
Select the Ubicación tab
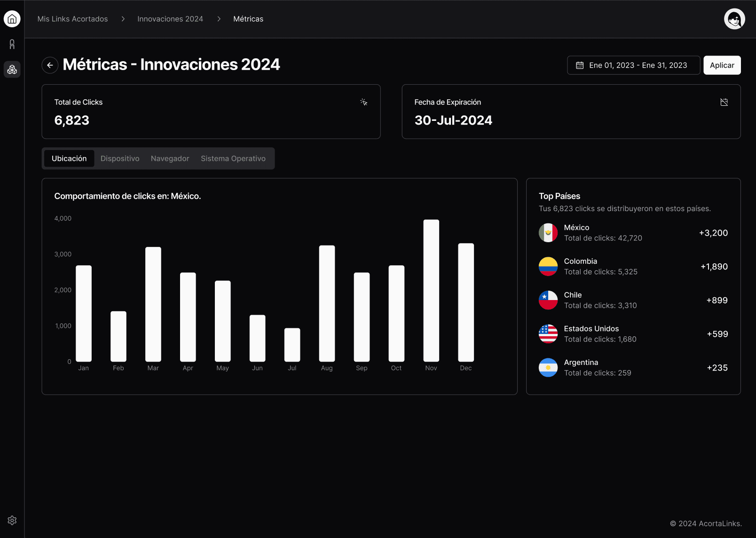(x=69, y=158)
